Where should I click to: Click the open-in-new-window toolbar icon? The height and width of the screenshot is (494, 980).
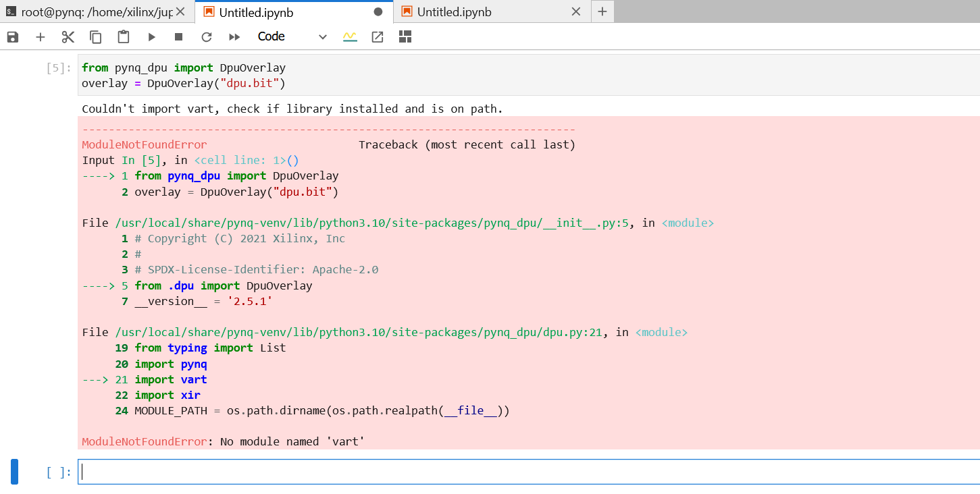378,37
